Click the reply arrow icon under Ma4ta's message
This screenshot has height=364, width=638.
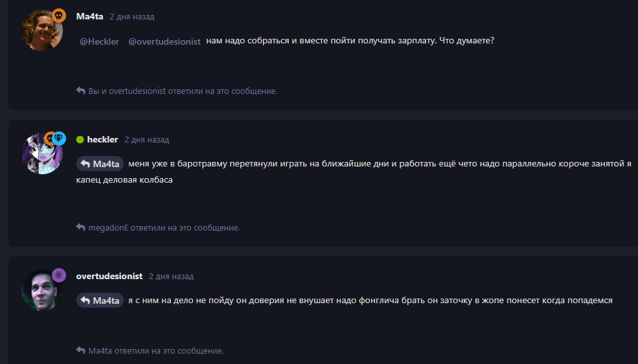tap(80, 91)
